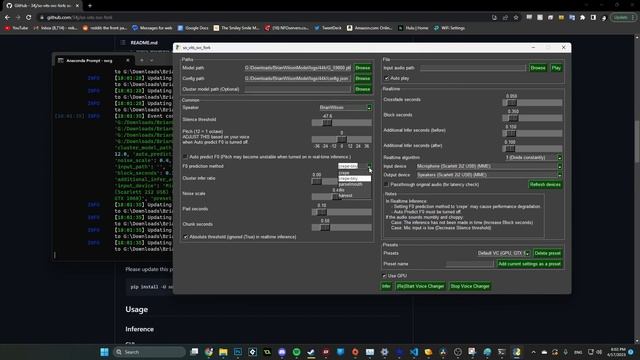This screenshot has width=640, height=360.
Task: Click Stop Voice Changer
Action: [469, 286]
